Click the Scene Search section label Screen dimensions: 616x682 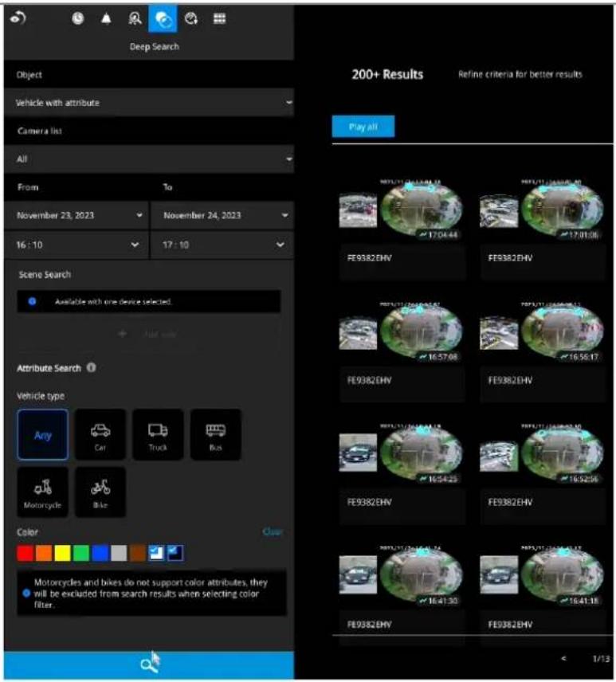pyautogui.click(x=45, y=274)
